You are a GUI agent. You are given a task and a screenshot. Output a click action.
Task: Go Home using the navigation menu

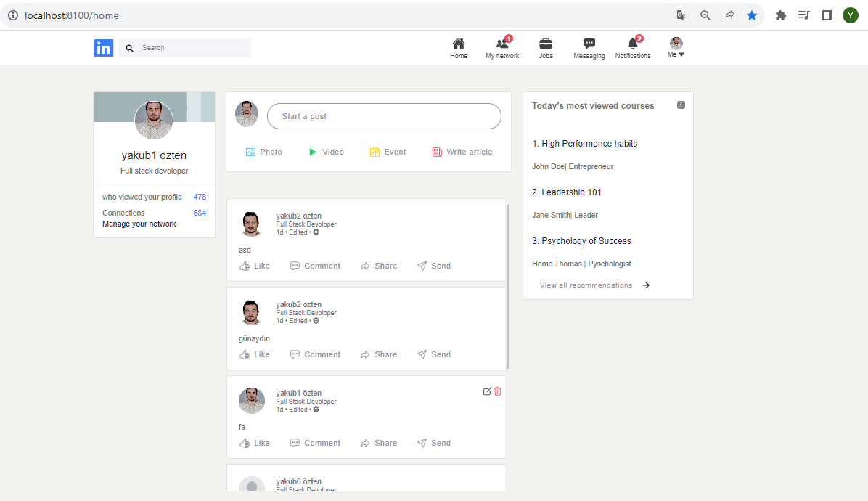tap(458, 47)
